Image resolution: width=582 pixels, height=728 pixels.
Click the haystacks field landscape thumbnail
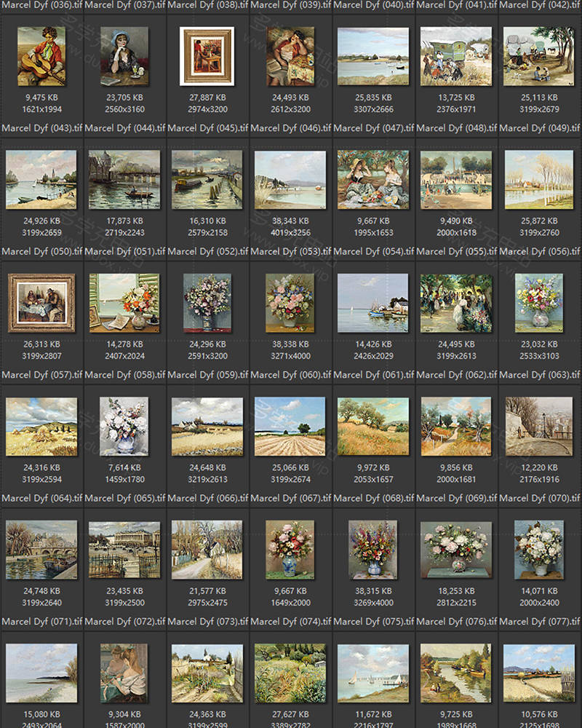[x=41, y=427]
